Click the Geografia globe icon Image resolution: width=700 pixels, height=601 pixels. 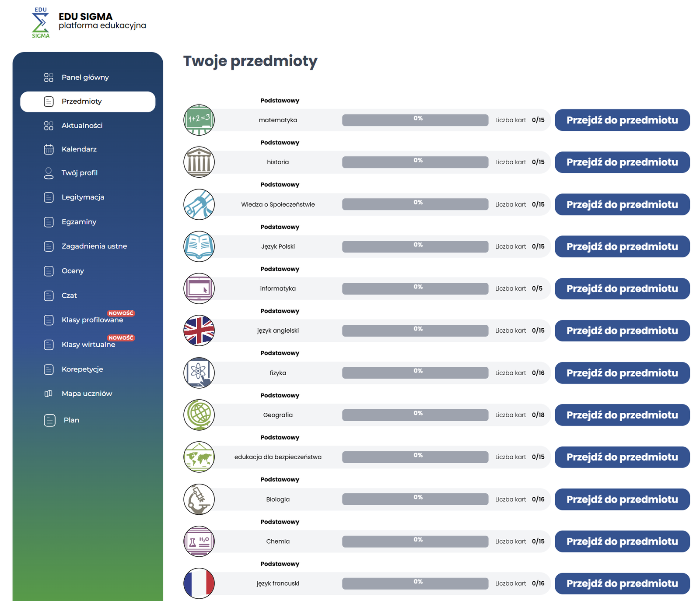pos(199,415)
